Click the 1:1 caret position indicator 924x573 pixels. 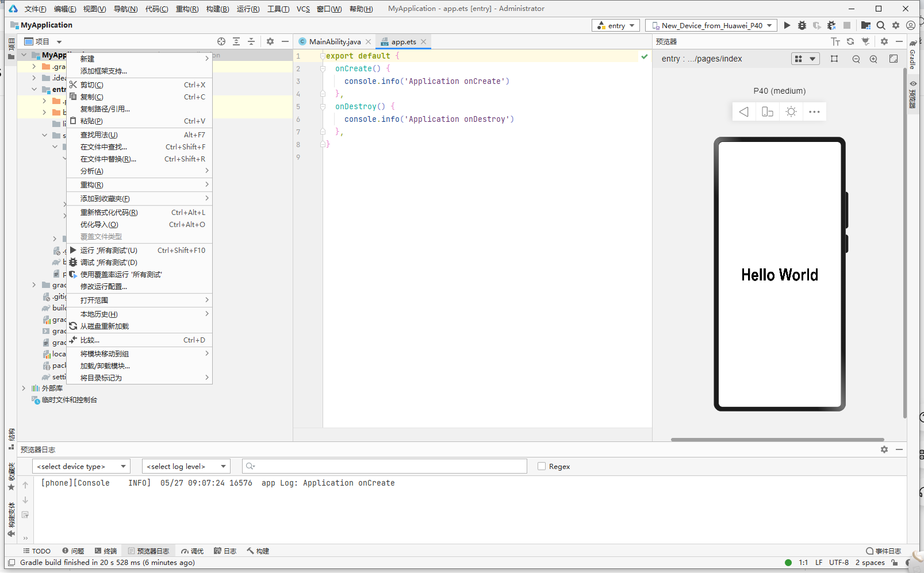(803, 563)
